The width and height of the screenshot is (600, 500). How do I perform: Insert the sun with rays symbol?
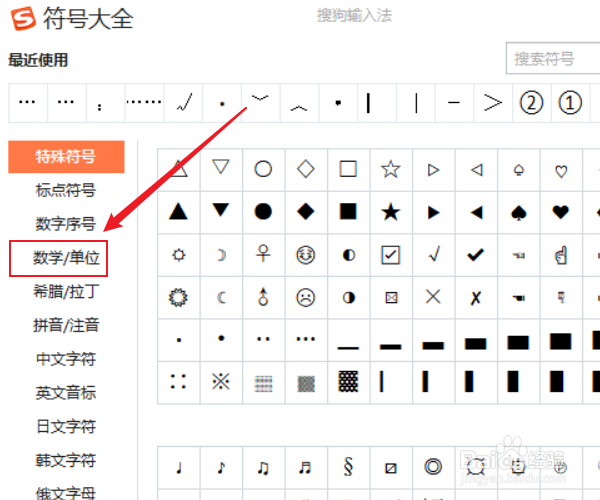[178, 255]
